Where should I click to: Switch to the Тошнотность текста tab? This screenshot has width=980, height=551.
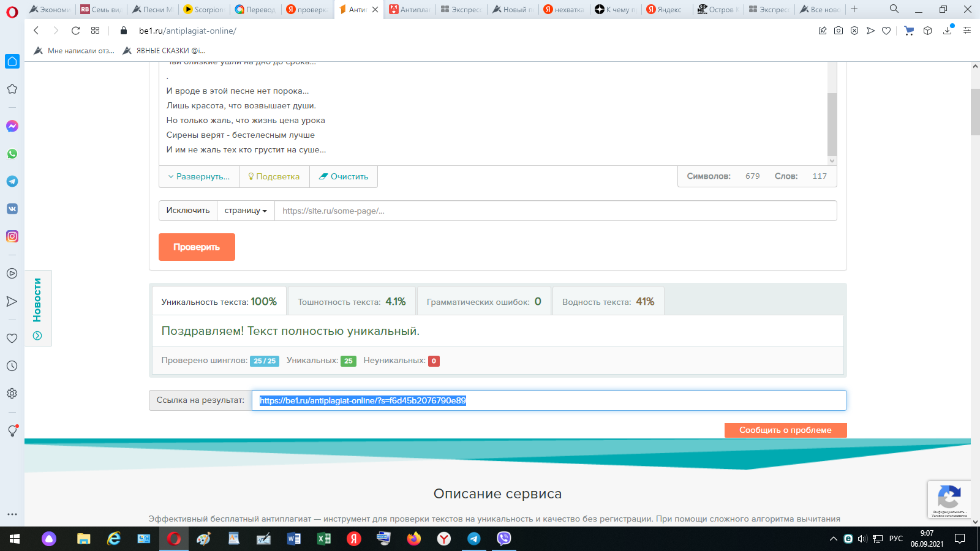tap(352, 302)
